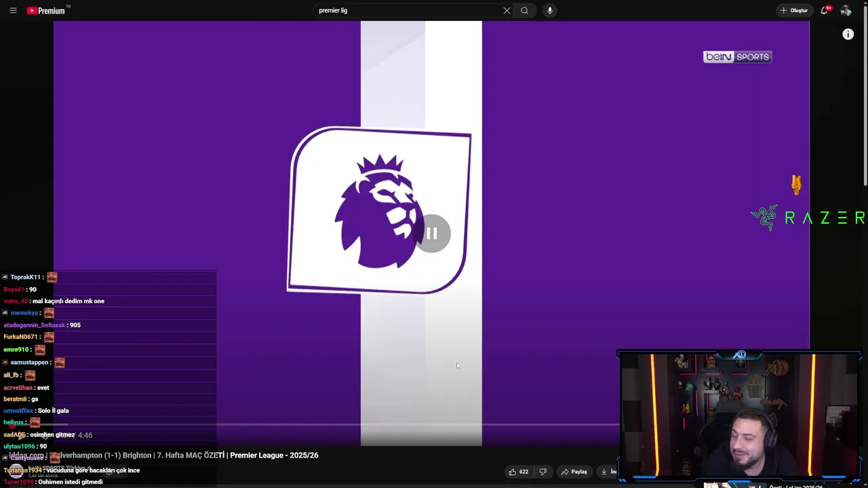Open the YouTube hamburger guide menu
The image size is (868, 488).
pos(13,10)
